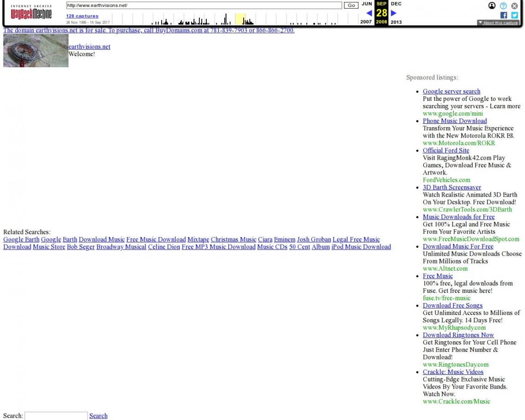
Task: Click the Wayback URL input field
Action: 204,6
